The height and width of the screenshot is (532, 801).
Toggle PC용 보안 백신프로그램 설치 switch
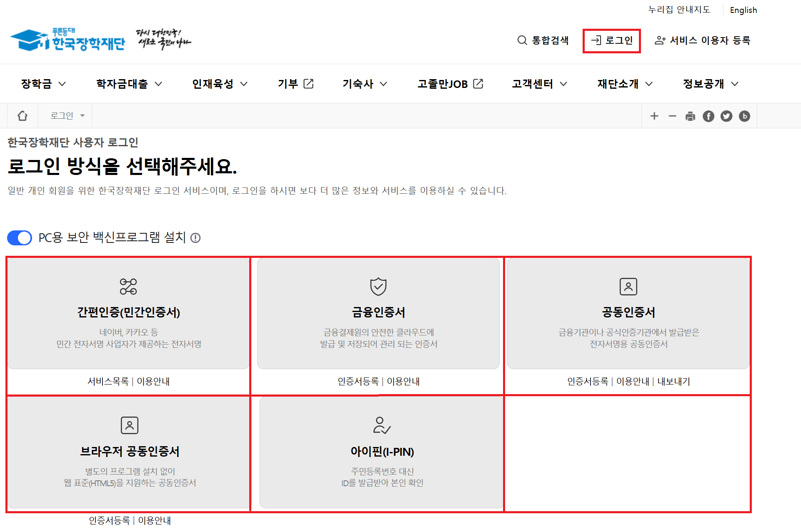click(x=20, y=238)
